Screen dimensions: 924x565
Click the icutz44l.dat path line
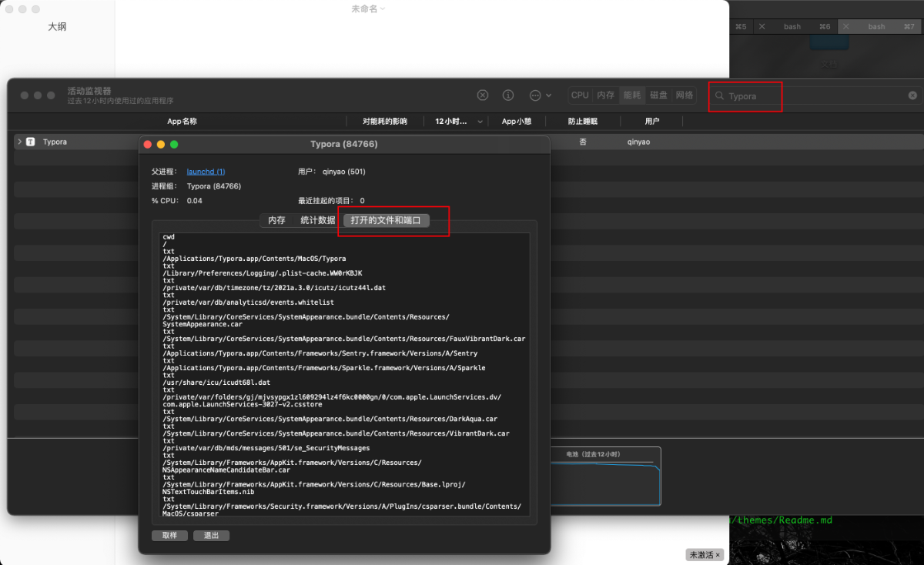pyautogui.click(x=274, y=288)
